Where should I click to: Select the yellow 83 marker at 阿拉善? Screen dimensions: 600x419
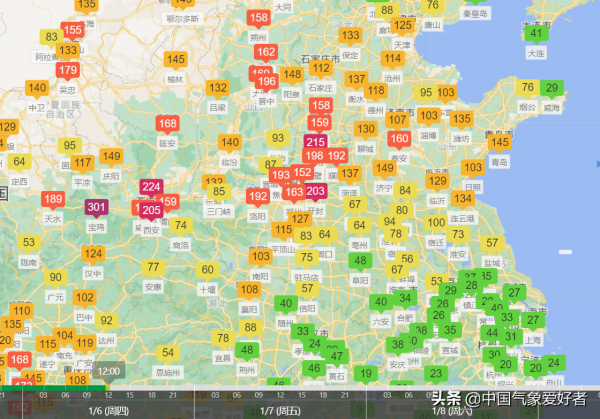[x=52, y=37]
